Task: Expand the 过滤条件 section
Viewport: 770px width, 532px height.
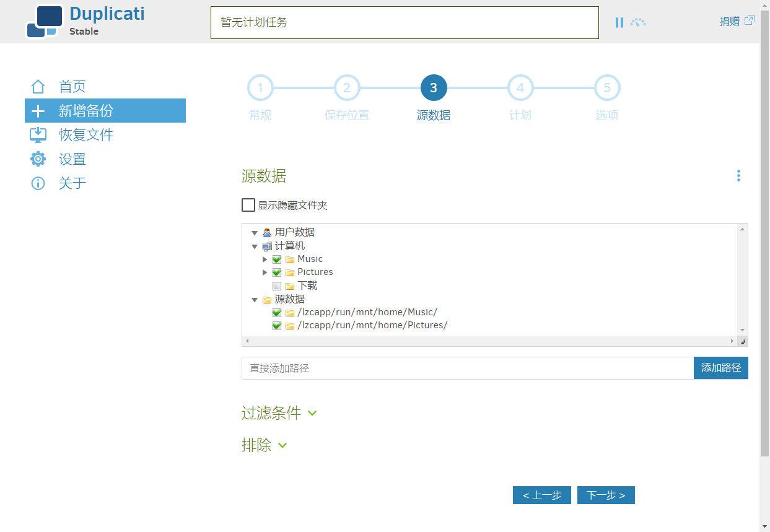Action: (x=279, y=413)
